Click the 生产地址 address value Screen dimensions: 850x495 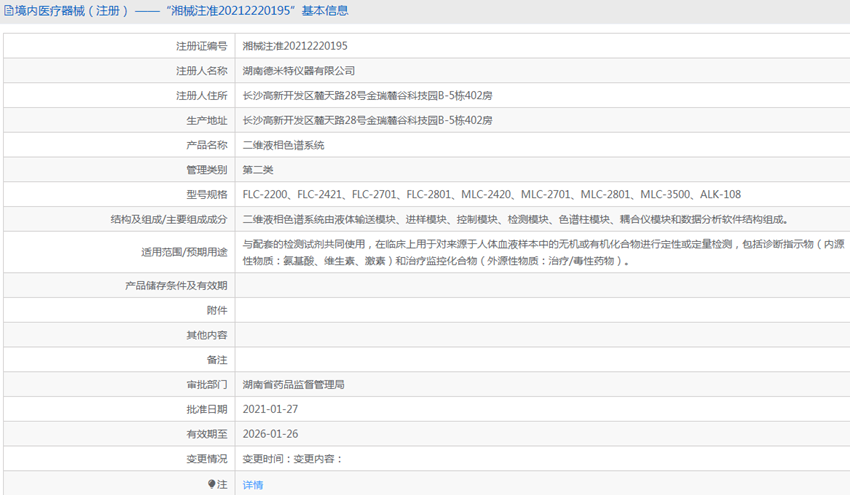click(367, 120)
